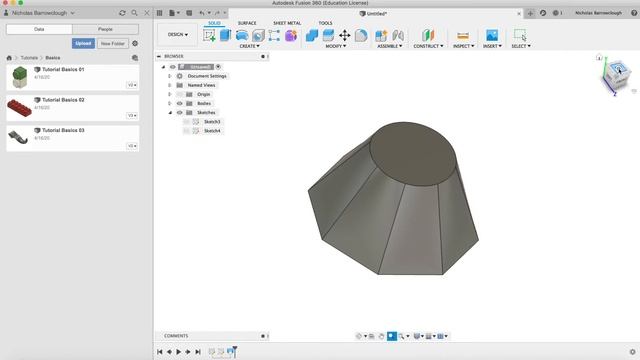Refresh the data panel
Screen dimensions: 640x360
point(122,13)
